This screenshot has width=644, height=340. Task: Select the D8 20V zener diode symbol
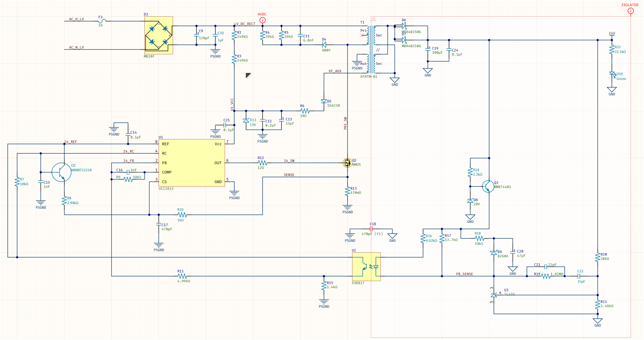[x=470, y=201]
